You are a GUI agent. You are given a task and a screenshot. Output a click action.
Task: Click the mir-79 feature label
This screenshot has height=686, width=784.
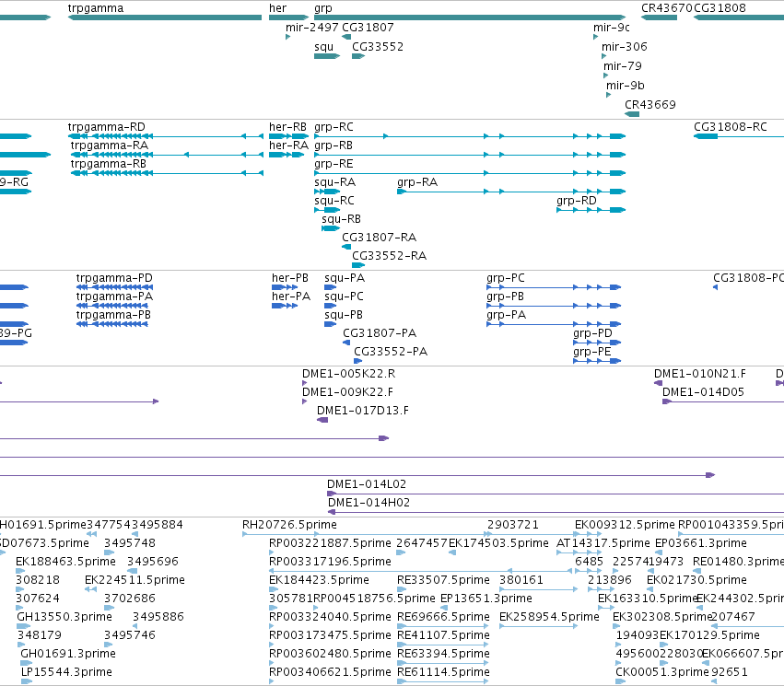(x=623, y=66)
